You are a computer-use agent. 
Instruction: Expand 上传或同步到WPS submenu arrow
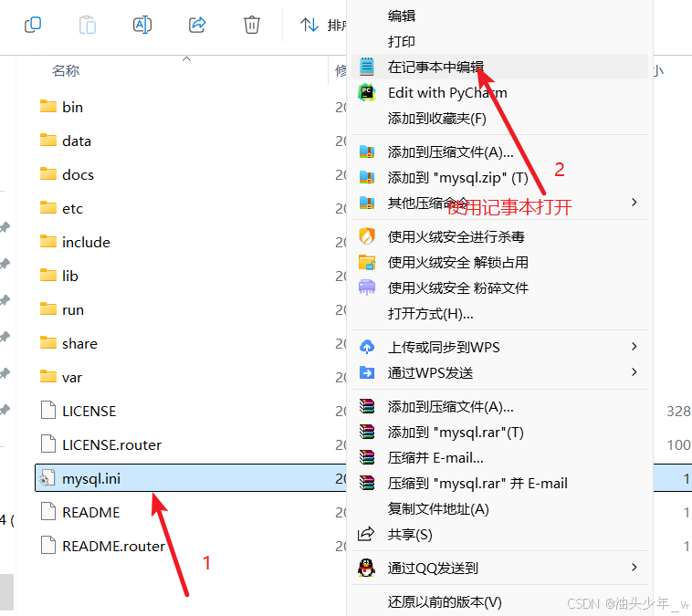point(634,347)
